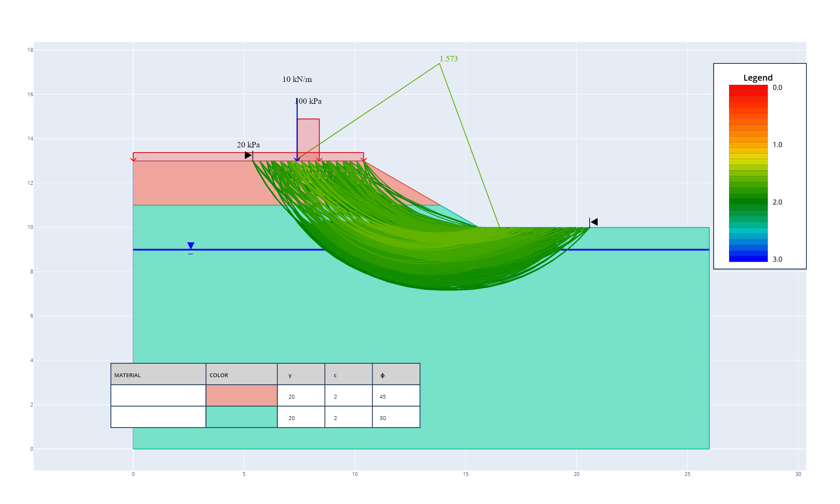Click the teal material unit weight 20

(291, 418)
